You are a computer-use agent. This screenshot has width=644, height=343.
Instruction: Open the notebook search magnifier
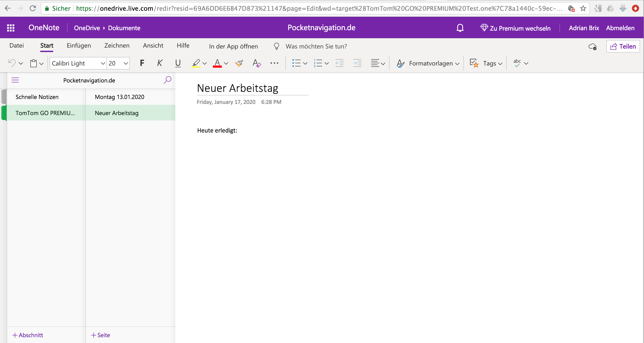click(x=167, y=80)
